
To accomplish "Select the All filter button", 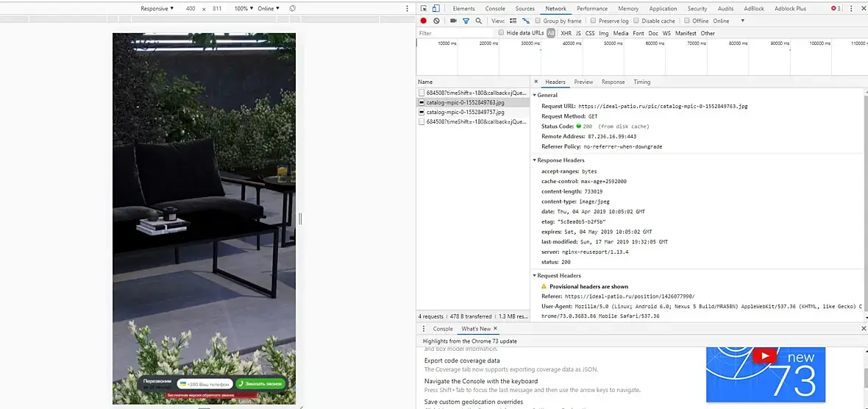I will [x=551, y=33].
